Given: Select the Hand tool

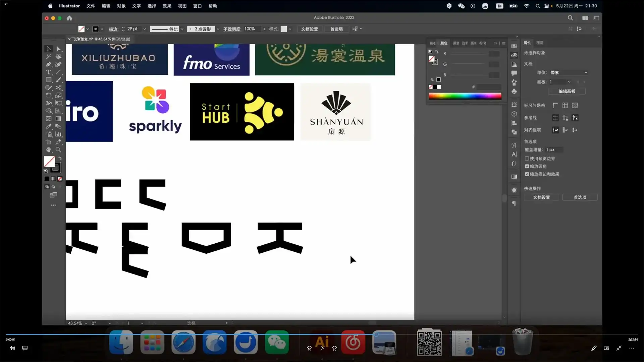Looking at the screenshot, I should tap(48, 150).
